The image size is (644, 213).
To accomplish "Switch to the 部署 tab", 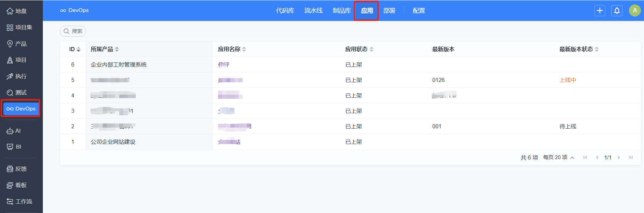I will click(389, 11).
